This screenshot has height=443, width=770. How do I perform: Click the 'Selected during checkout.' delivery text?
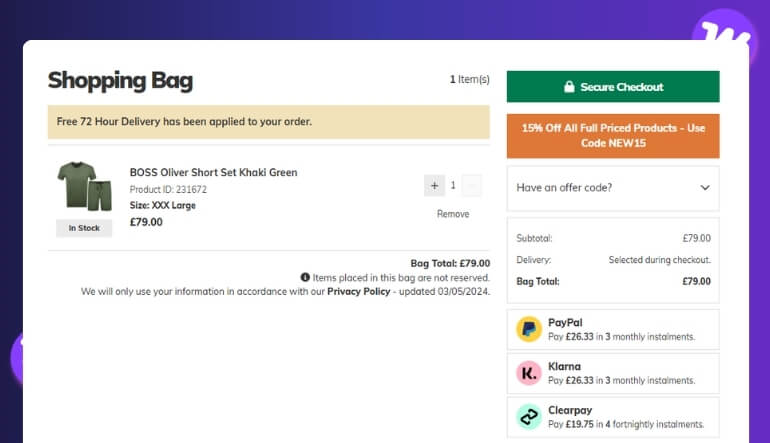tap(660, 259)
